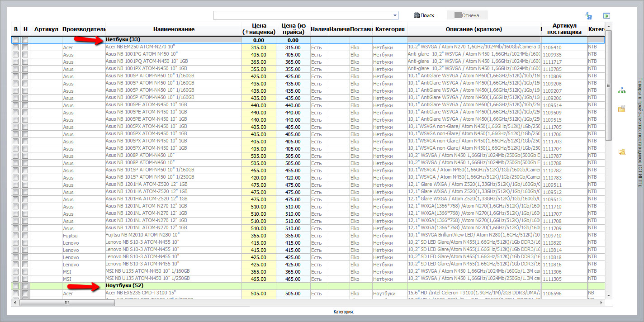
Task: Select the Asus NB 1001PG ATOM-N450 10" cell
Action: 174,55
